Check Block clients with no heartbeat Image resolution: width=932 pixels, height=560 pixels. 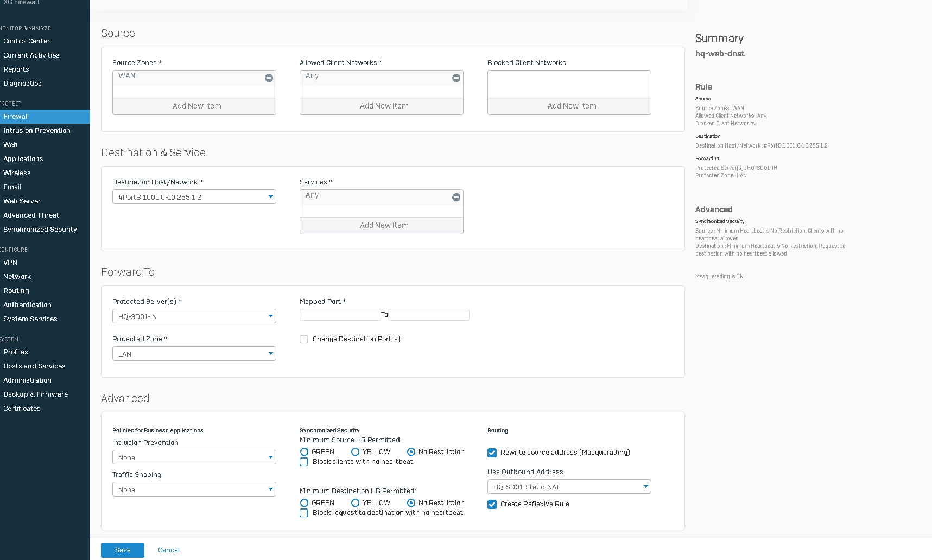point(304,462)
